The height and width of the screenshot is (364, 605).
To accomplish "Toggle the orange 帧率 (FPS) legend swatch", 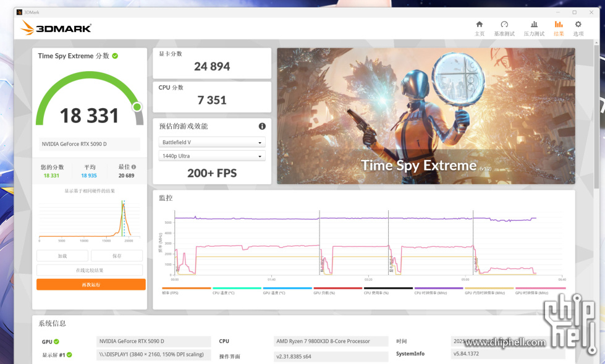I will (187, 288).
